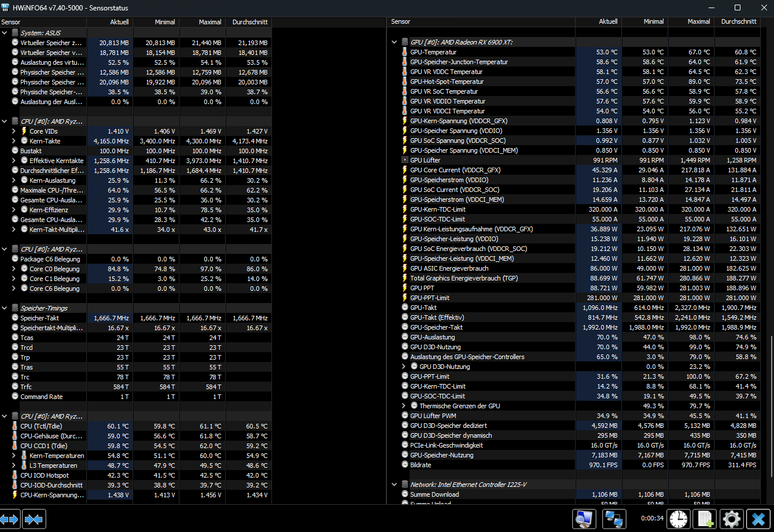
Task: Expand the L3 Temperaturen row
Action: [x=14, y=465]
